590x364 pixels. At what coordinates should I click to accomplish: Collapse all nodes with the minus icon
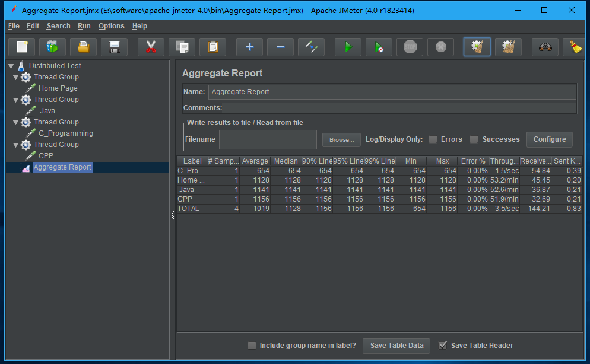coord(280,47)
